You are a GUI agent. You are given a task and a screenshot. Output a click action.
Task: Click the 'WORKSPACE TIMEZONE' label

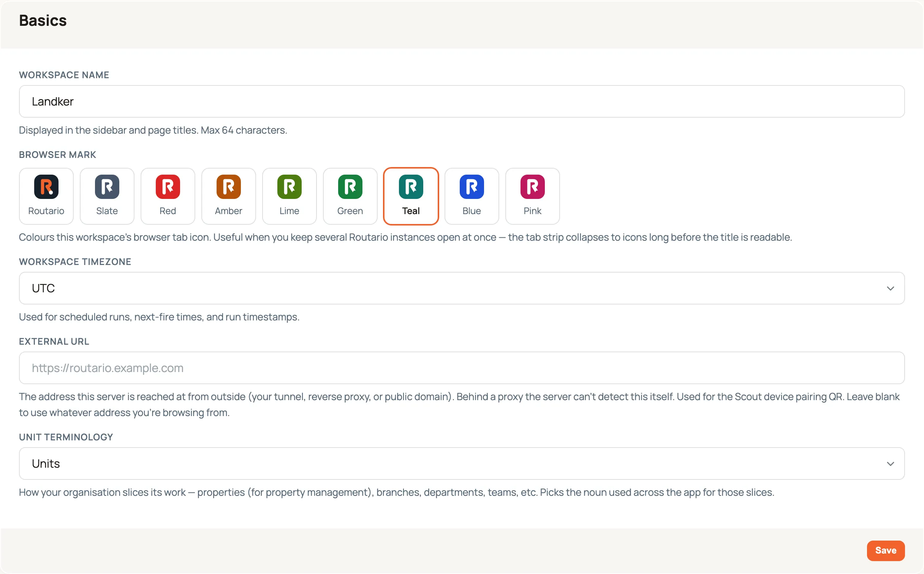coord(75,262)
